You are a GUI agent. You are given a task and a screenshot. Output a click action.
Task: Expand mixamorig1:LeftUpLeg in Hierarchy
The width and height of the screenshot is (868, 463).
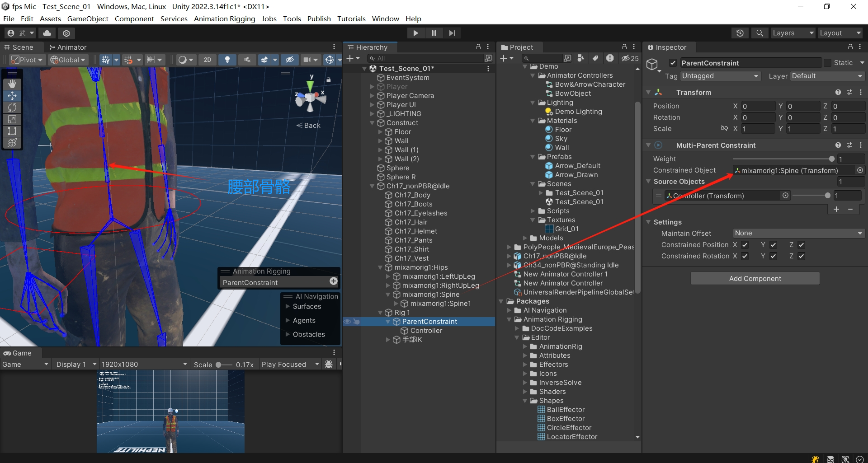pos(388,276)
